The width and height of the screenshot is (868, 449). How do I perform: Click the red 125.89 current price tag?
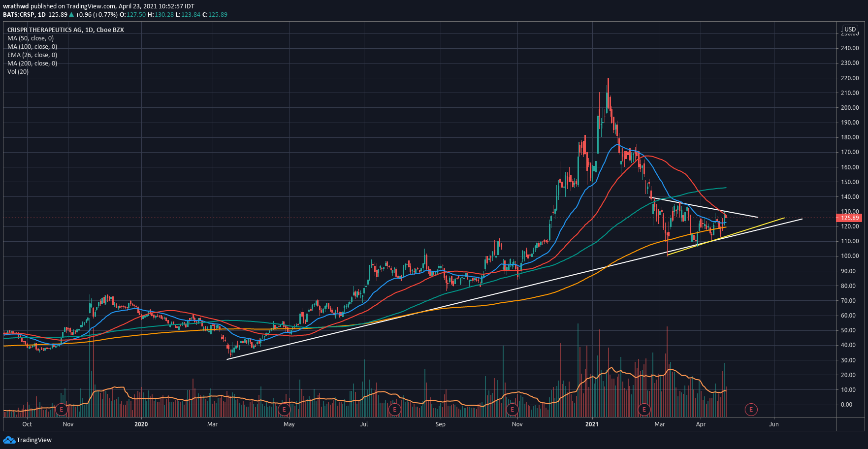(850, 218)
